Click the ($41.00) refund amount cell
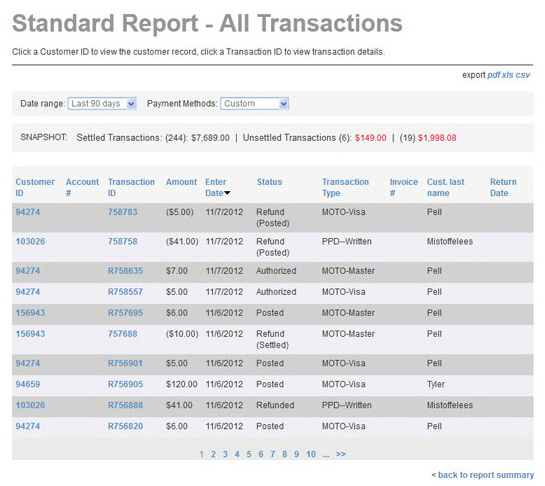The height and width of the screenshot is (486, 545). pos(182,241)
